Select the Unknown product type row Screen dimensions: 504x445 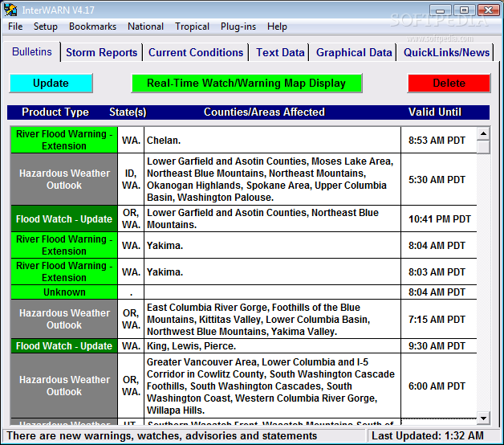pos(64,292)
